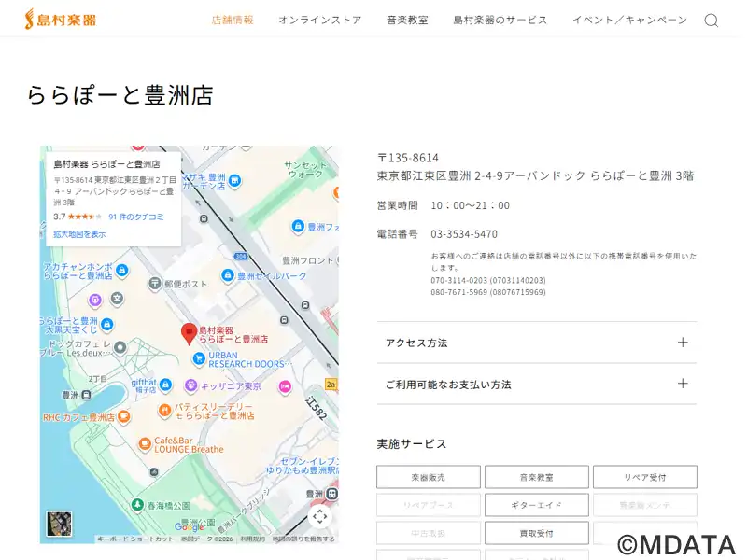Image resolution: width=747 pixels, height=560 pixels.
Task: Click the 豊洲フォ blue shop marker
Action: click(x=298, y=226)
